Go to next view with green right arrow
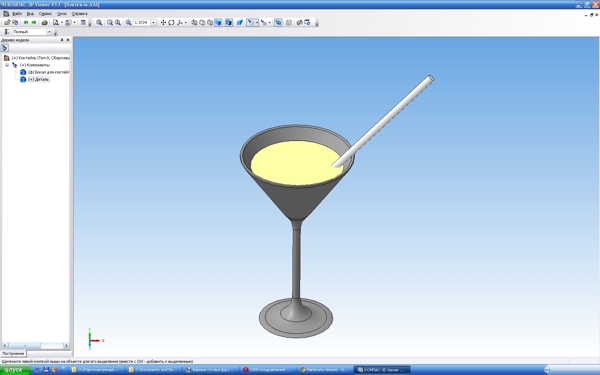This screenshot has width=600, height=375. pyautogui.click(x=34, y=23)
